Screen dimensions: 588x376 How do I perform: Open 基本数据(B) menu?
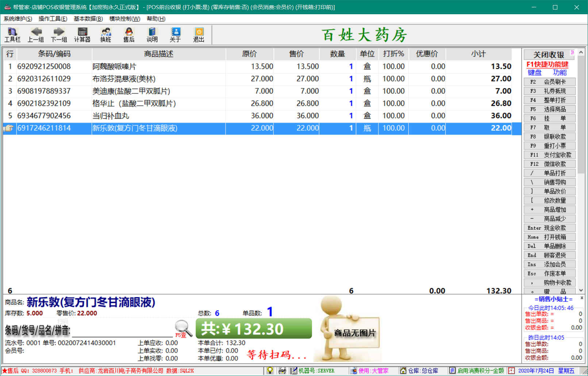coord(88,19)
